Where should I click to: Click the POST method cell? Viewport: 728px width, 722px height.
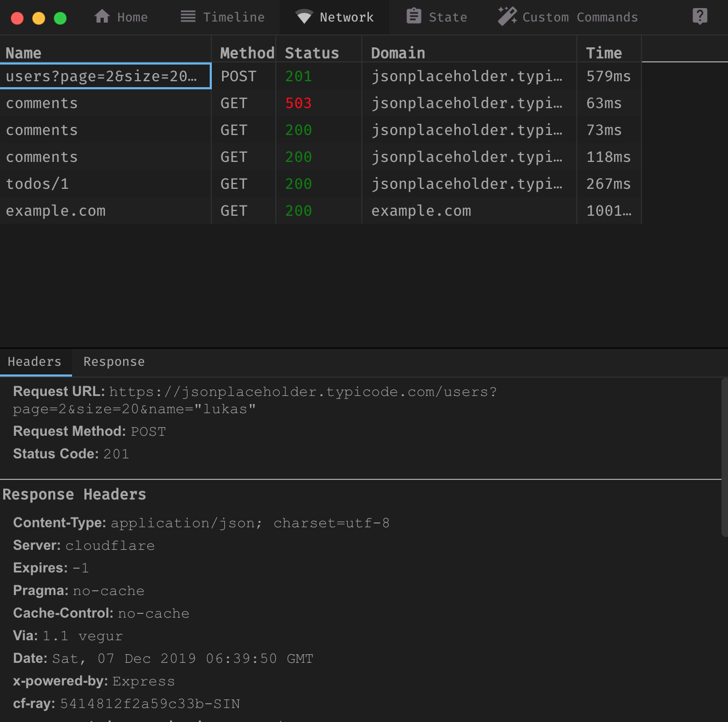(x=244, y=76)
